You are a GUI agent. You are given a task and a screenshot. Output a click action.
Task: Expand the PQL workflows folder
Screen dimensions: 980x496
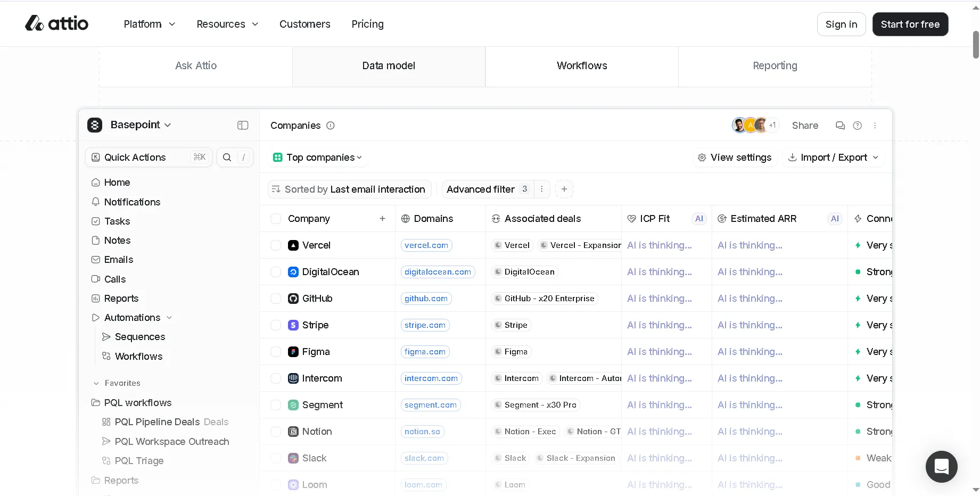pos(131,402)
